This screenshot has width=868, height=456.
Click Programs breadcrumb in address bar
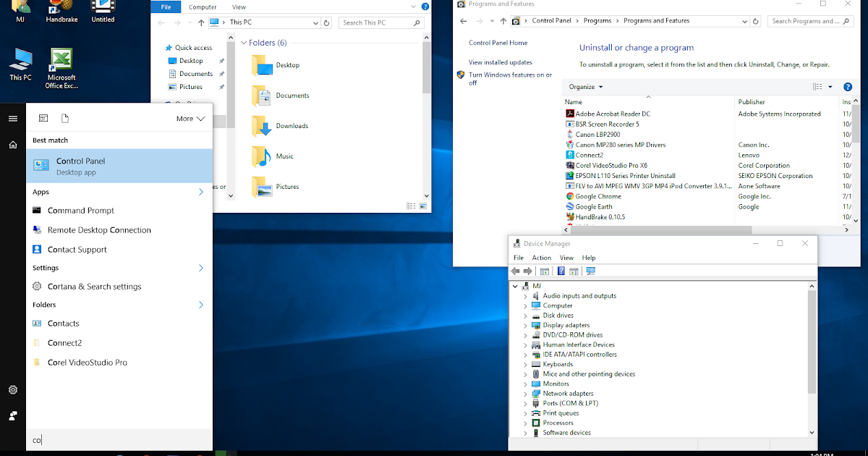click(597, 21)
